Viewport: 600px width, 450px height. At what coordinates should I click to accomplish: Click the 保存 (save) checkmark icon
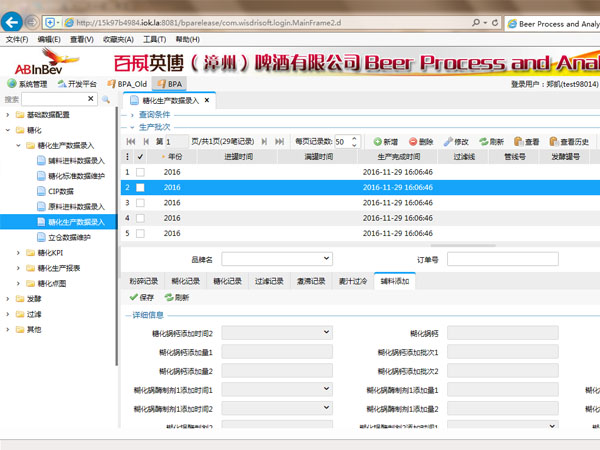coord(134,297)
